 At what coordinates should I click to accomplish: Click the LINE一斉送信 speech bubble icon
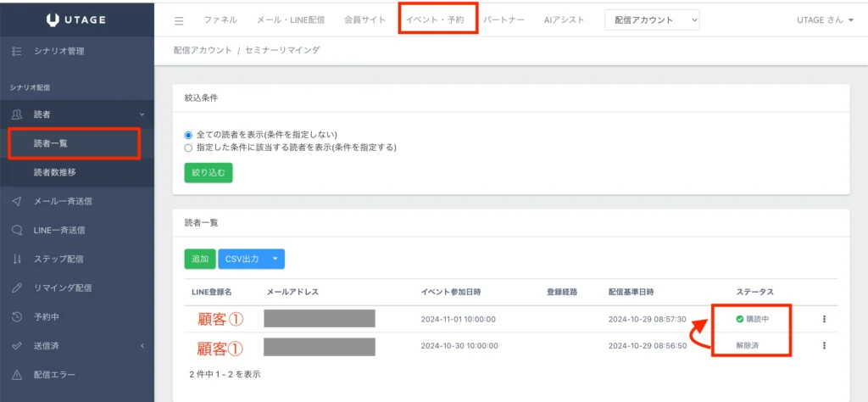(x=17, y=230)
